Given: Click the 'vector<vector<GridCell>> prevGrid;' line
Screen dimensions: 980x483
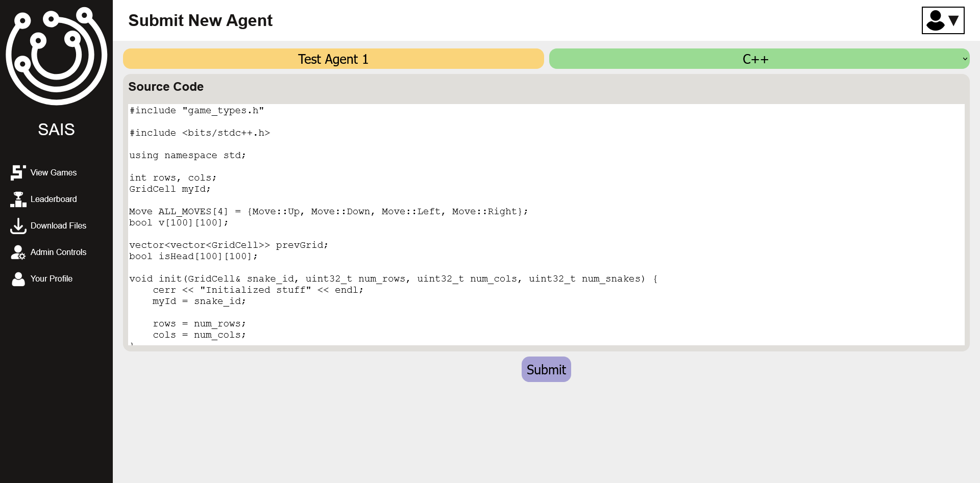Looking at the screenshot, I should pyautogui.click(x=229, y=245).
